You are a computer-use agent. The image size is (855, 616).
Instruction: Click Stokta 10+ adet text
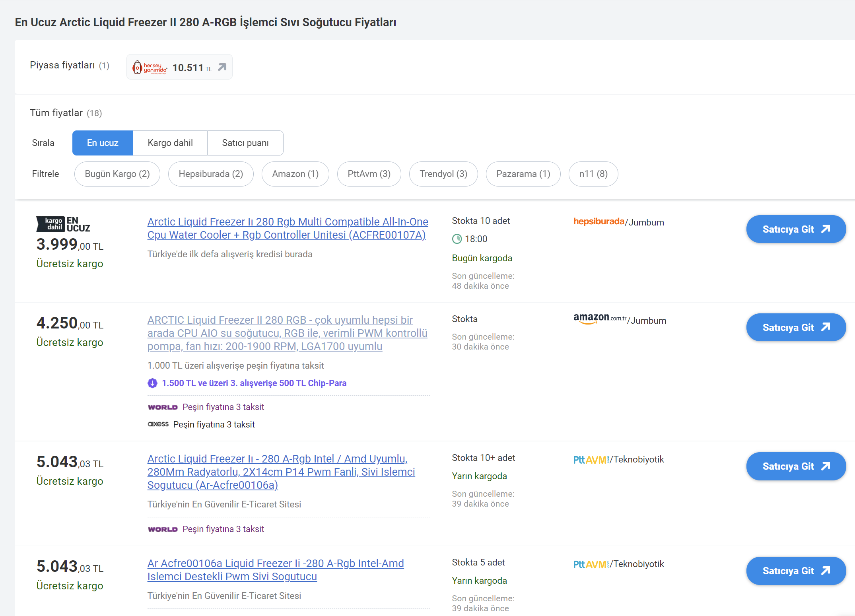(x=484, y=458)
